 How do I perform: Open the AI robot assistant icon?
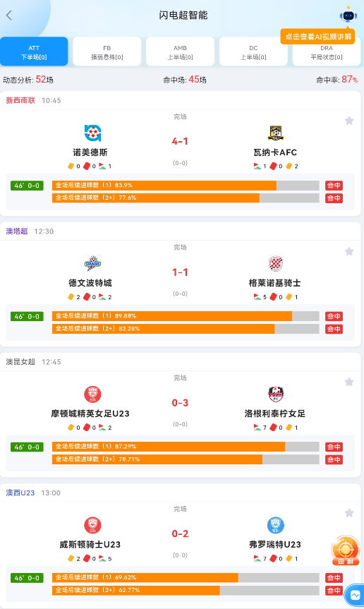click(348, 15)
